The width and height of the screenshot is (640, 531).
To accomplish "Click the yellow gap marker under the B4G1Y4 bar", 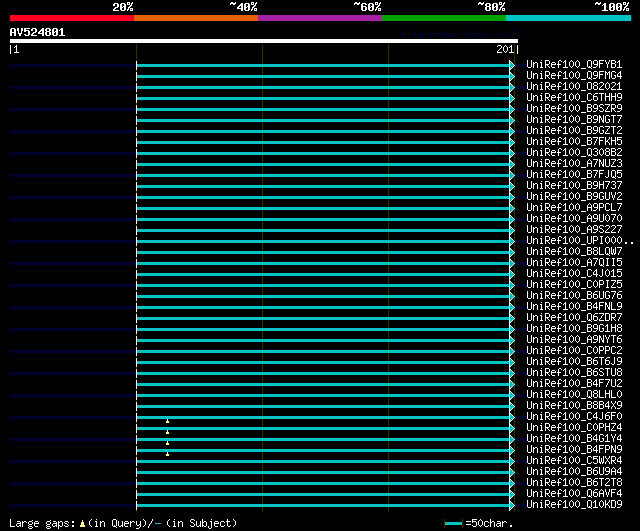I will (x=167, y=443).
